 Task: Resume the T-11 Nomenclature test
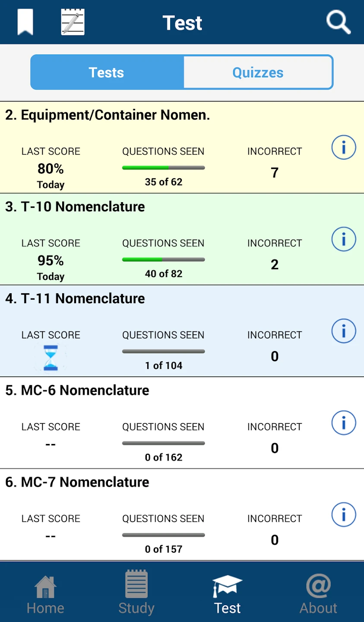click(75, 299)
